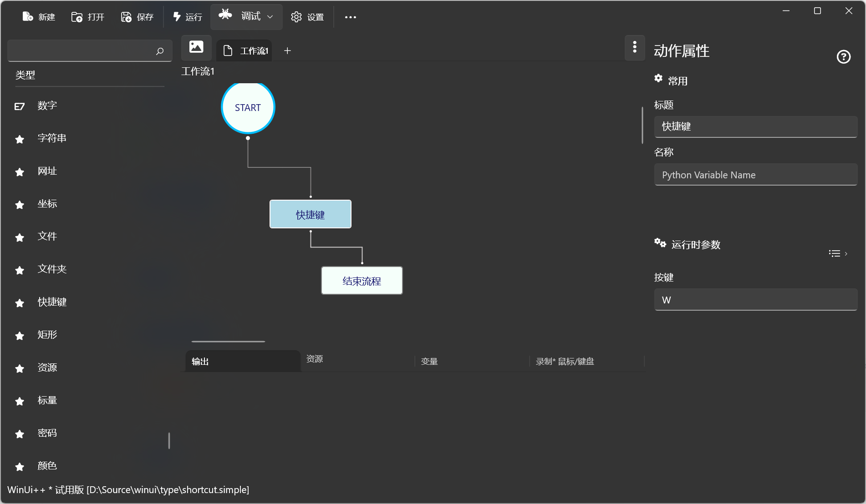The image size is (866, 504).
Task: Click the Python Variable Name field
Action: 755,175
